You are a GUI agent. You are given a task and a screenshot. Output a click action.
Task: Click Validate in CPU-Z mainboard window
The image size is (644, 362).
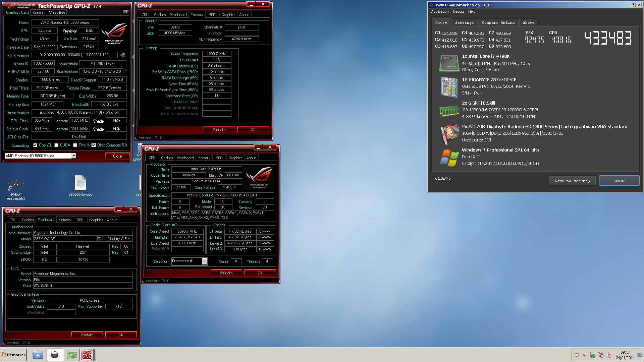[x=87, y=335]
